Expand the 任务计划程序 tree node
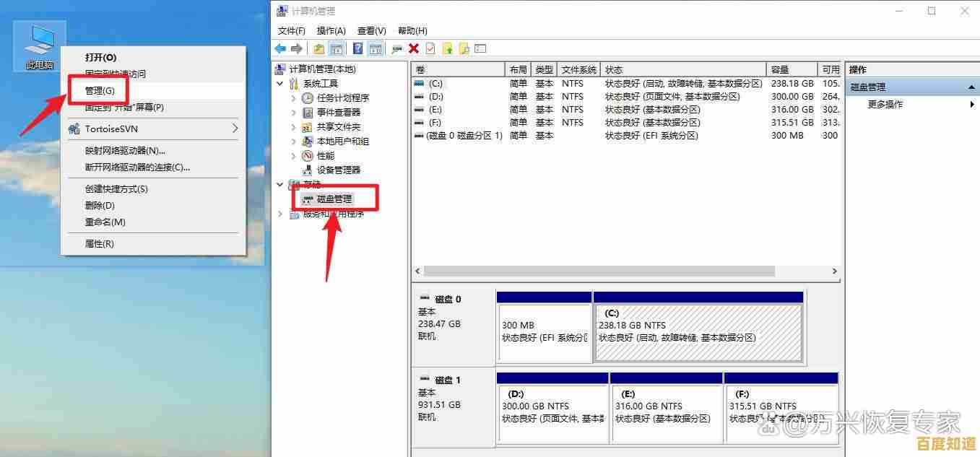 [292, 97]
